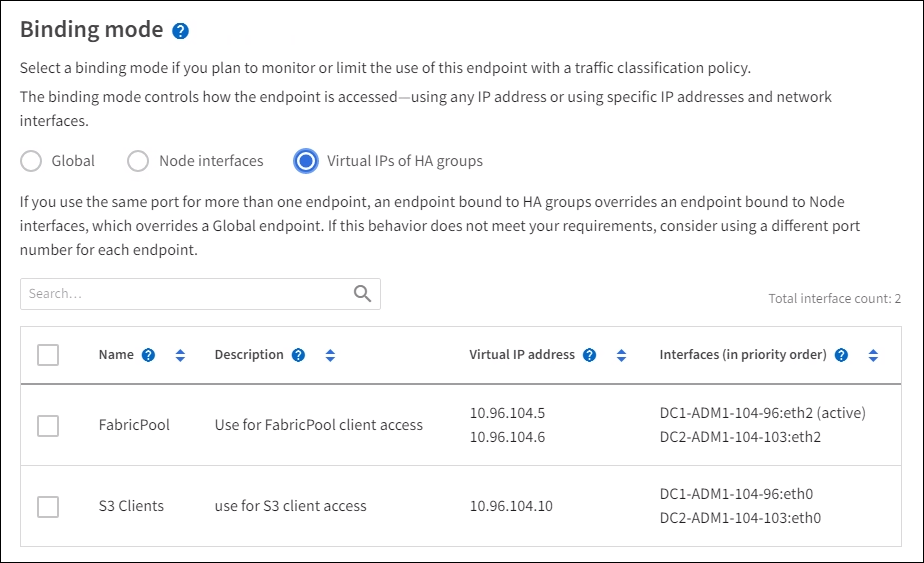This screenshot has height=563, width=924.
Task: Sort the table by Description
Action: 330,355
